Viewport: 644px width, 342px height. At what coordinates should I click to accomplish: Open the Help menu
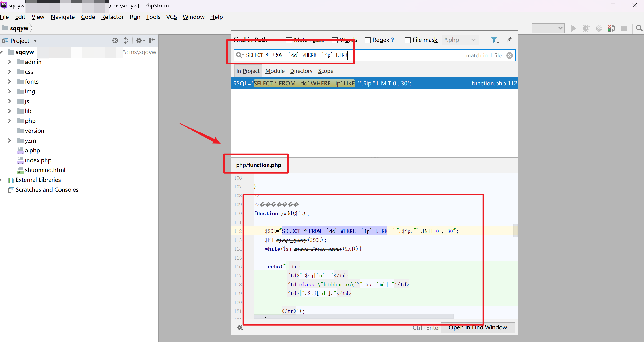(216, 17)
